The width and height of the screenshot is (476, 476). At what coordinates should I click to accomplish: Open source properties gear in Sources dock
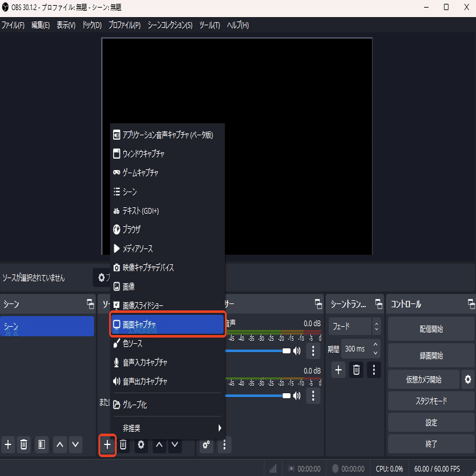pos(141,445)
